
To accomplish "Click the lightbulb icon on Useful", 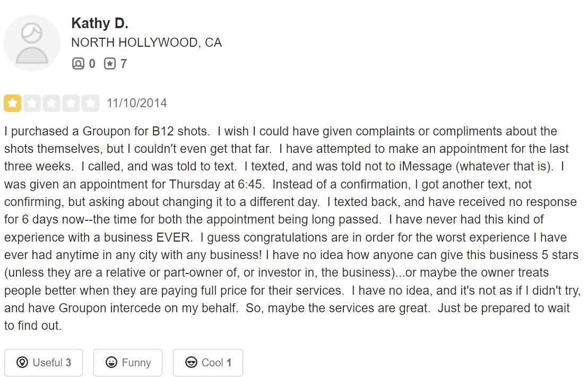I will [x=22, y=363].
